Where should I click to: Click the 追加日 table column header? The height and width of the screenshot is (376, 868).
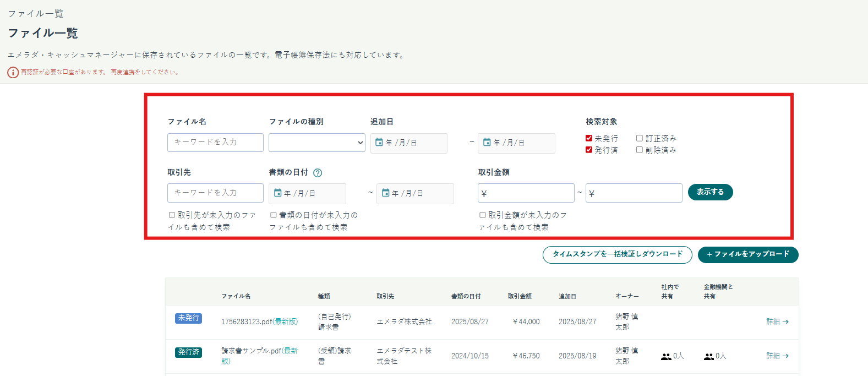(x=567, y=296)
